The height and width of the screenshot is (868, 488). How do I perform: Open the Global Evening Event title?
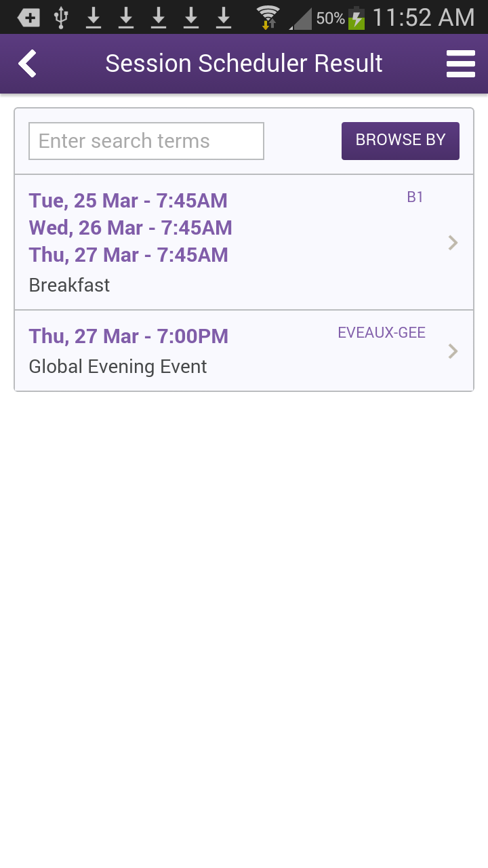(x=118, y=367)
